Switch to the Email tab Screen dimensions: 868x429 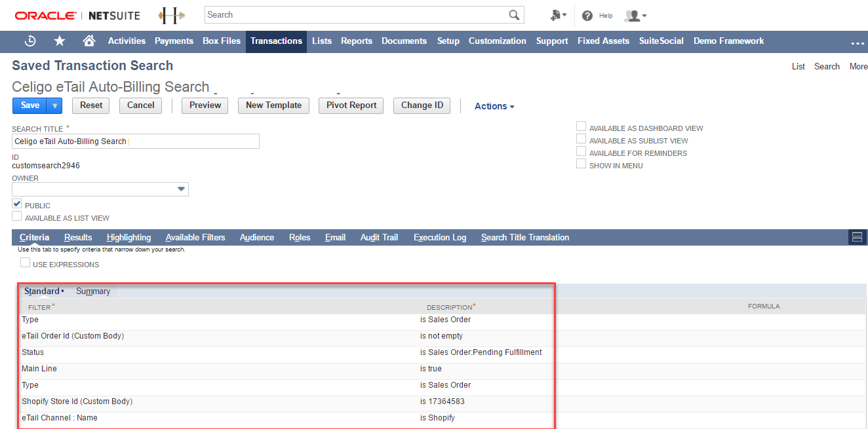click(335, 237)
